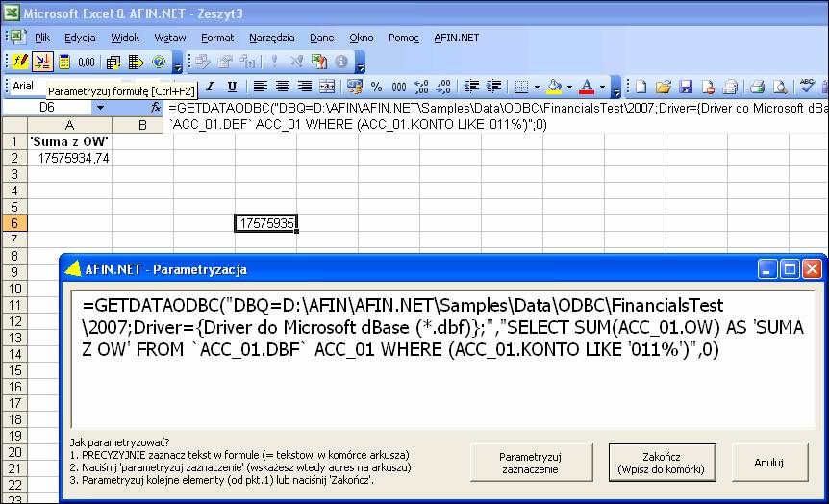Viewport: 829px width, 504px height.
Task: Click the grid with yellow arrow icon
Action: pyautogui.click(x=136, y=63)
